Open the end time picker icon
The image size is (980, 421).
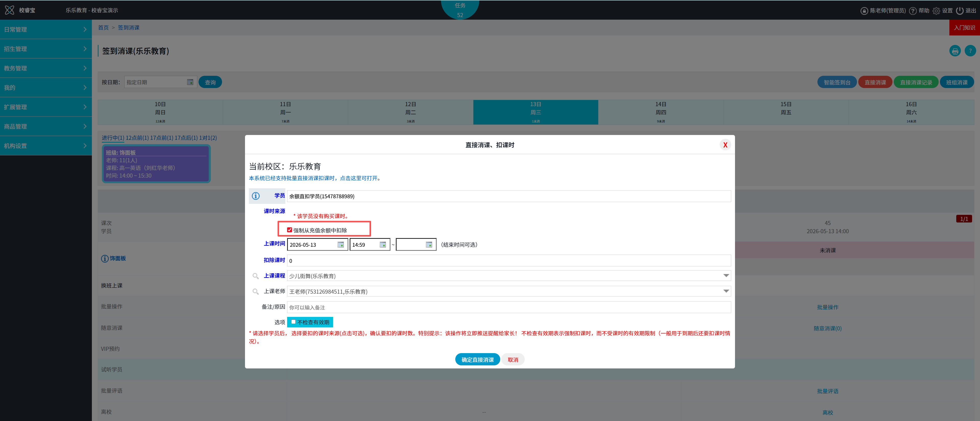(429, 244)
